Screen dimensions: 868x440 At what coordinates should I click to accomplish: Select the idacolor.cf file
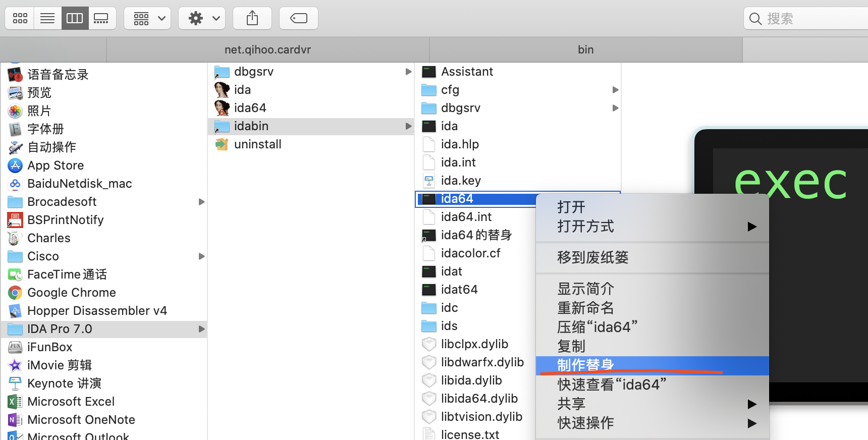[475, 253]
